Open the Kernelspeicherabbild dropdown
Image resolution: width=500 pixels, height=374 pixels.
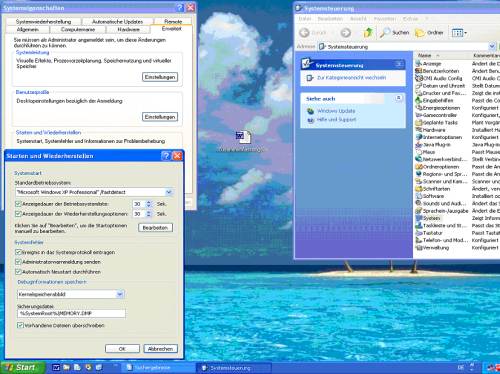point(120,294)
